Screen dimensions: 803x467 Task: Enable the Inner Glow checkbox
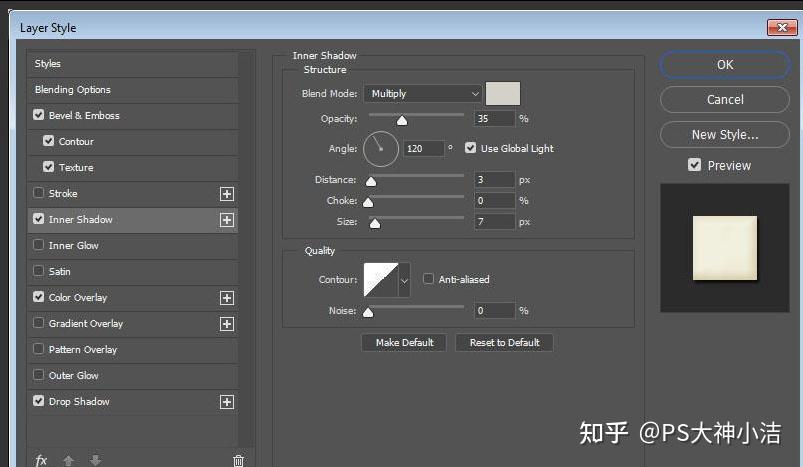click(38, 245)
